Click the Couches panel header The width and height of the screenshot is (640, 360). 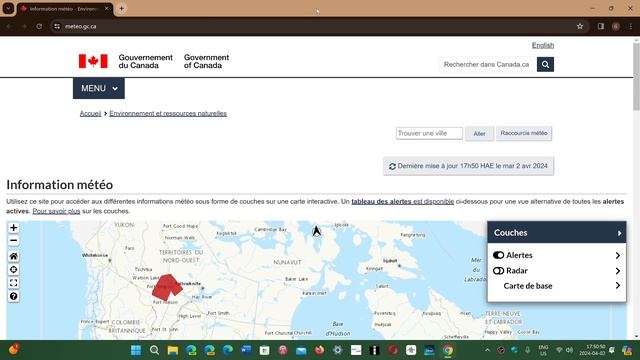point(556,233)
